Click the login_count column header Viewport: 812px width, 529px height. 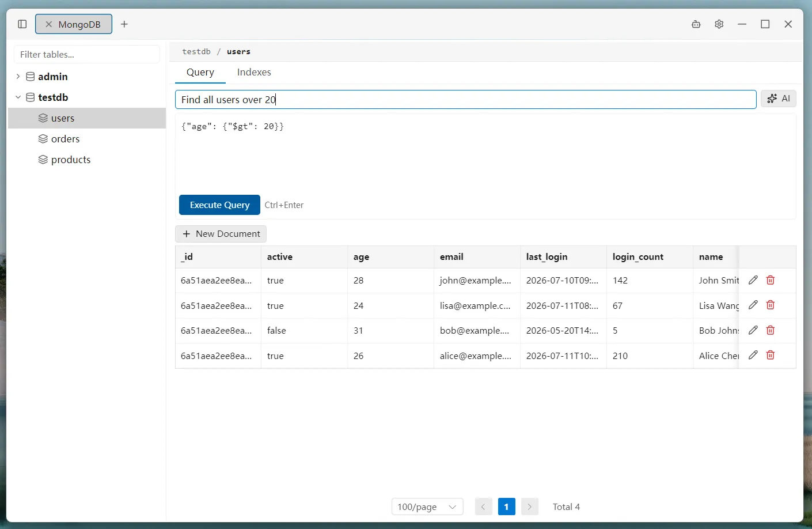pyautogui.click(x=650, y=257)
